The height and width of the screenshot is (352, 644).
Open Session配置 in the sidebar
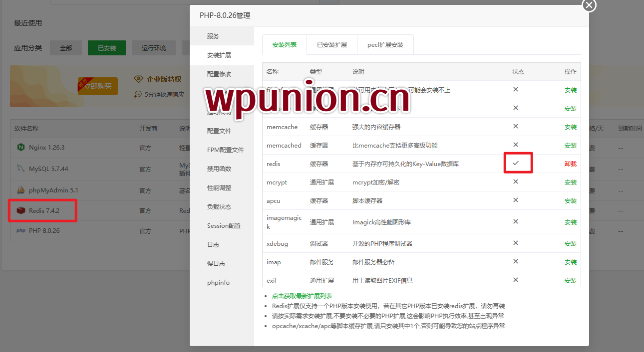point(222,226)
